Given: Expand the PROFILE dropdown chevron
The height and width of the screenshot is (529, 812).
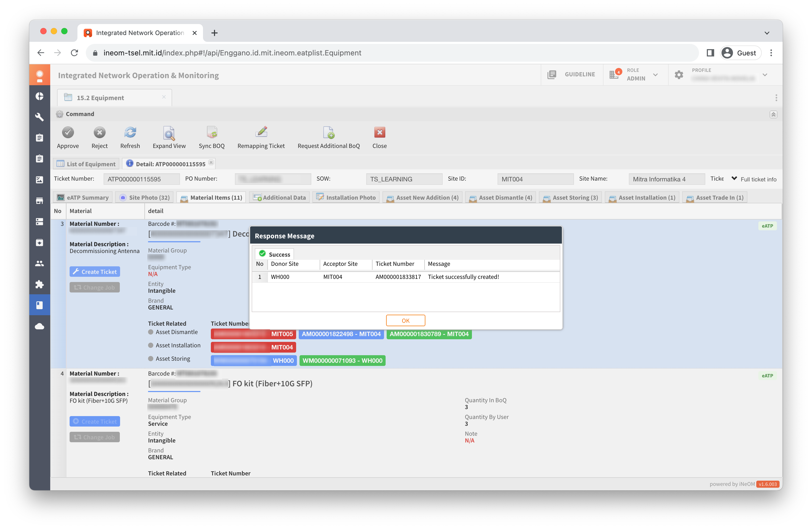Looking at the screenshot, I should [x=765, y=75].
